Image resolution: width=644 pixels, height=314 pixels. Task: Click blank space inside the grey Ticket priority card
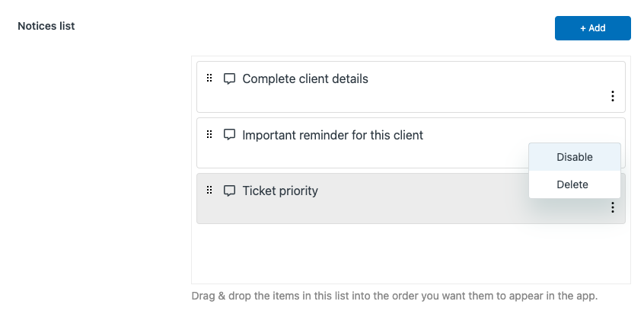tap(411, 211)
